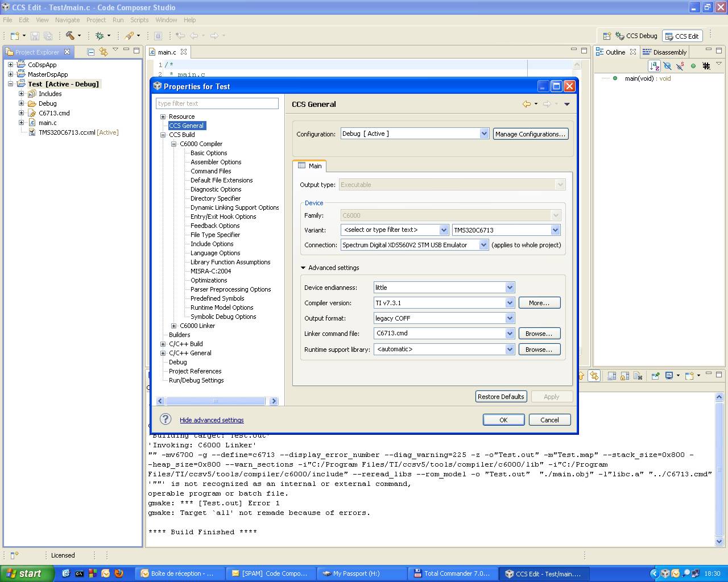Click Cancel in Properties dialog

point(549,420)
